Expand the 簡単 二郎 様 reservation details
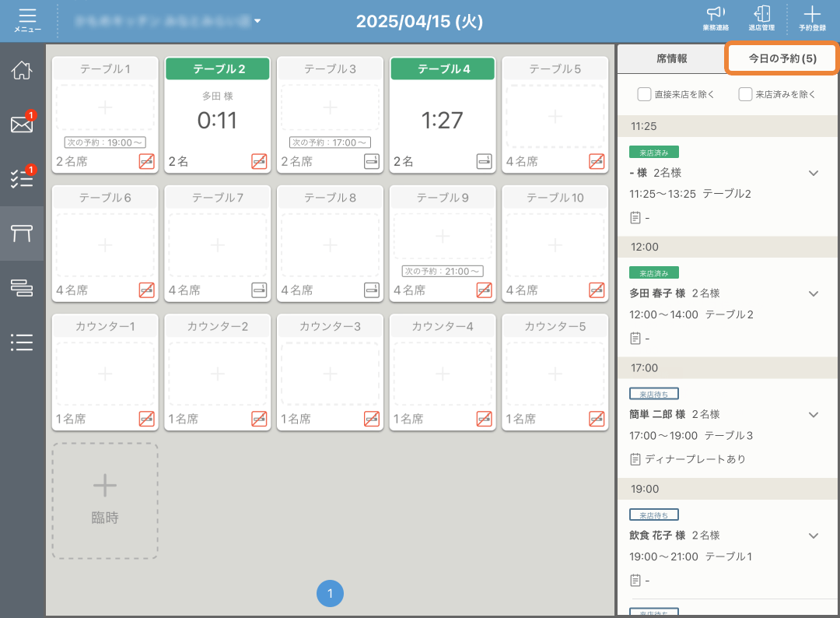Image resolution: width=840 pixels, height=618 pixels. 814,415
